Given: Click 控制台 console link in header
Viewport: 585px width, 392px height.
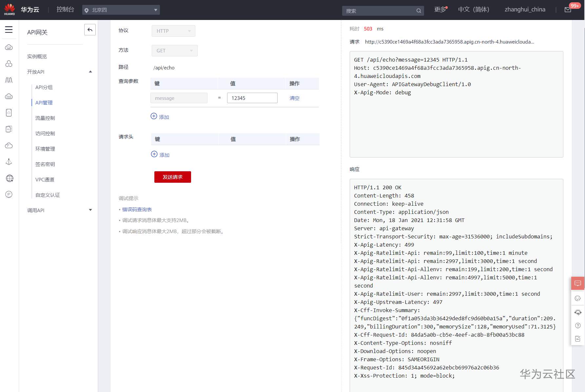Looking at the screenshot, I should pyautogui.click(x=65, y=9).
